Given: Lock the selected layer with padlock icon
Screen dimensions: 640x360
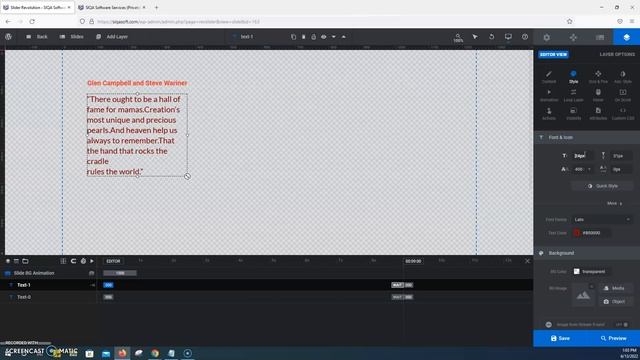Looking at the screenshot, I should pyautogui.click(x=313, y=37).
